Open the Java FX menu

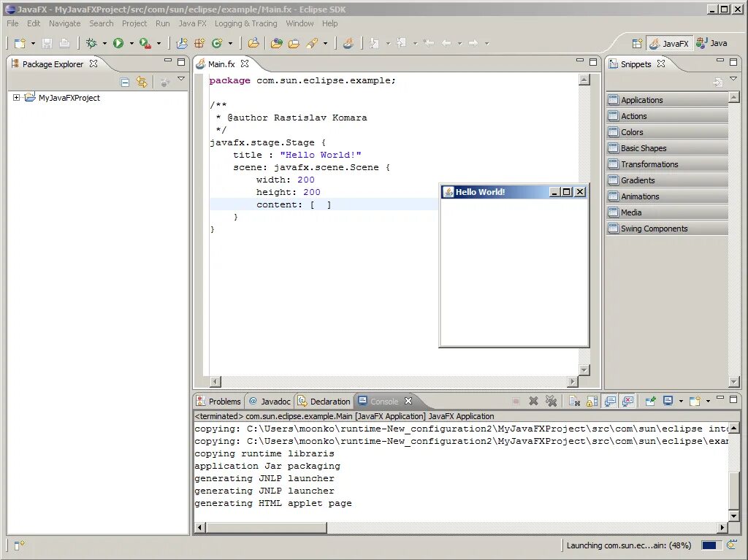tap(192, 23)
